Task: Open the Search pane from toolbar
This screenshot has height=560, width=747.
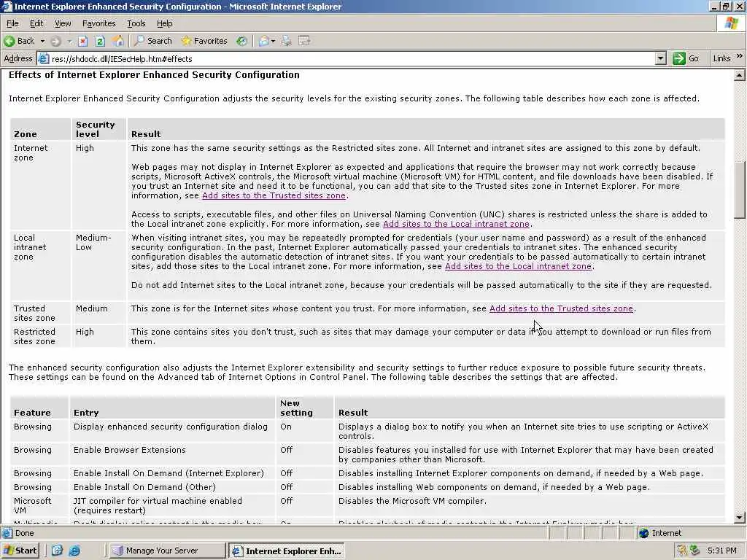Action: (153, 41)
